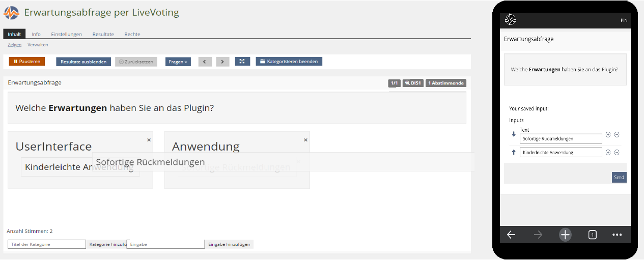
Task: Add input after 'Sofortige Rückmeldungen' with plus
Action: coord(608,135)
